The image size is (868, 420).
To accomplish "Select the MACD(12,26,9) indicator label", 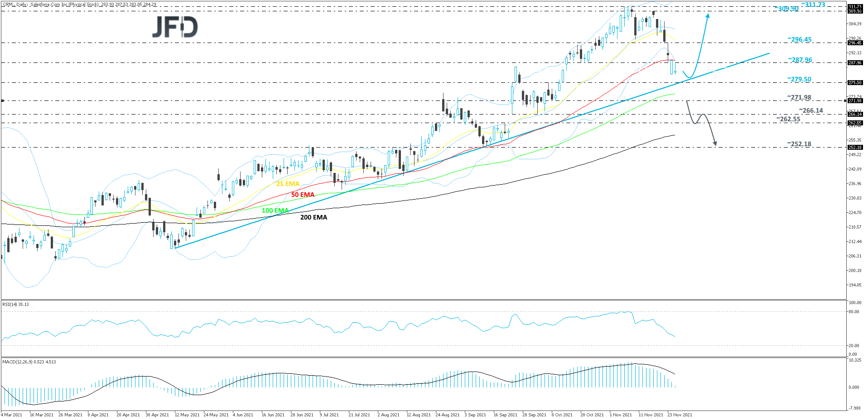I will (x=29, y=362).
